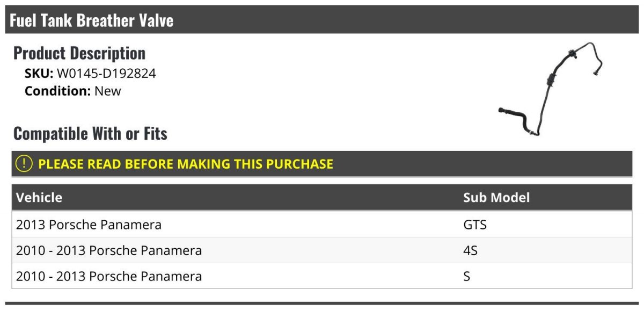Image resolution: width=644 pixels, height=310 pixels.
Task: Click the S sub model cell
Action: click(x=467, y=276)
